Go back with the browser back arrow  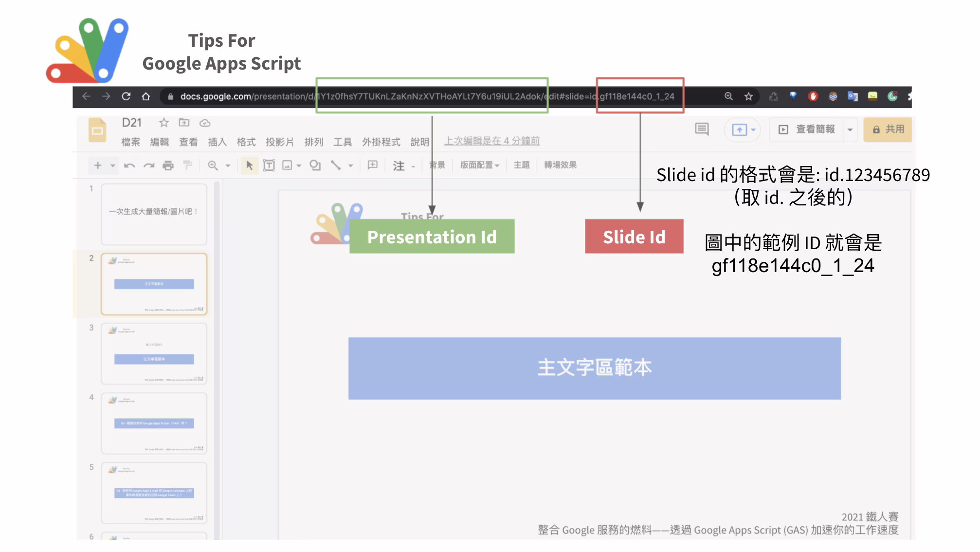click(86, 96)
